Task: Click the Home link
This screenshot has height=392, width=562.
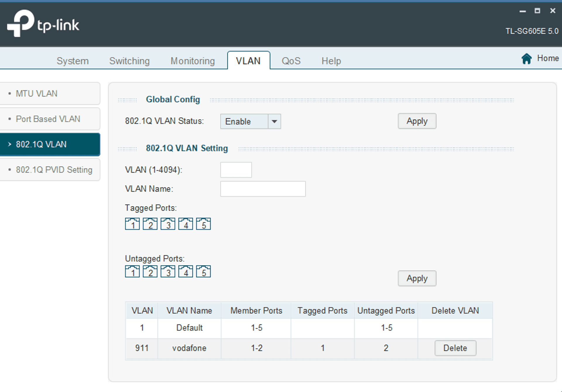Action: 548,58
